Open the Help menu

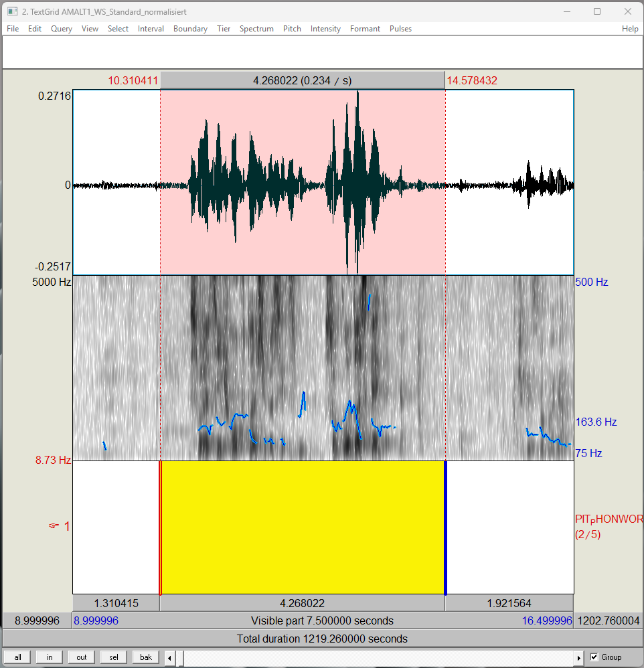point(629,29)
